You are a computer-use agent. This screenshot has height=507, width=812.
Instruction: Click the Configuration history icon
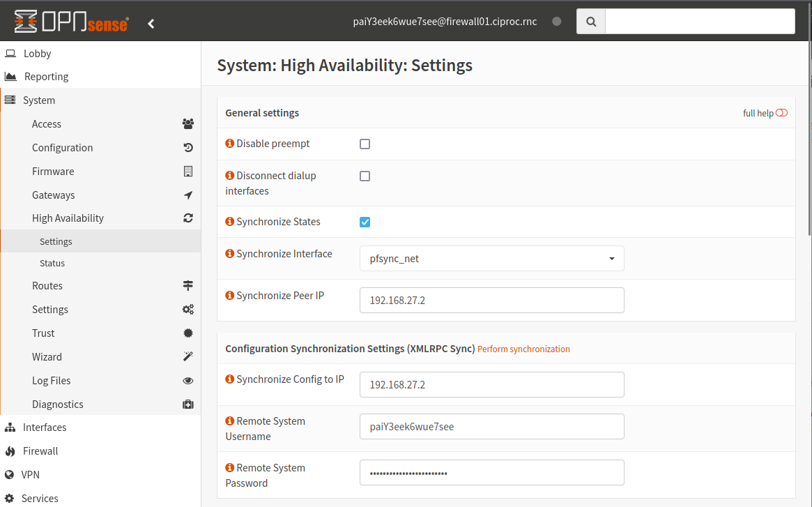[x=187, y=147]
